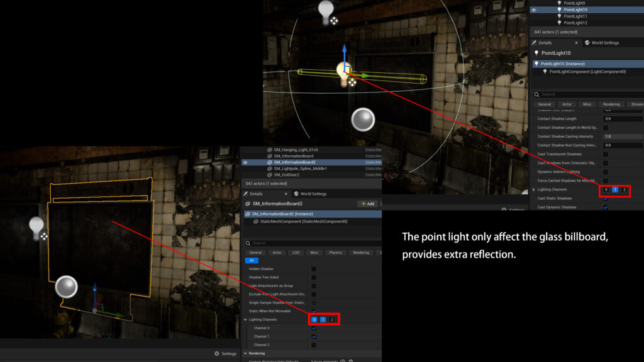Click the selected point light bulb in viewport
The height and width of the screenshot is (362, 644).
(x=343, y=74)
